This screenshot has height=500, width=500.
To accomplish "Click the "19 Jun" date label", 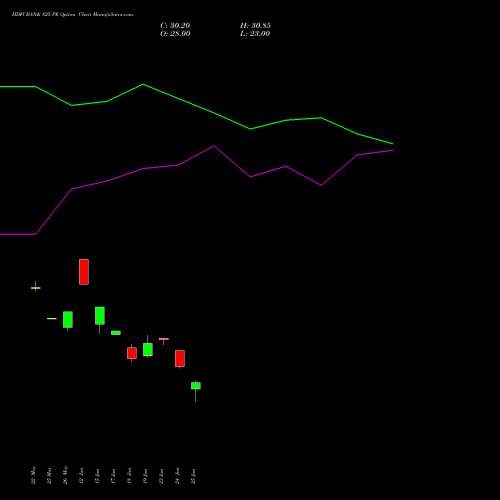I will pyautogui.click(x=145, y=476).
